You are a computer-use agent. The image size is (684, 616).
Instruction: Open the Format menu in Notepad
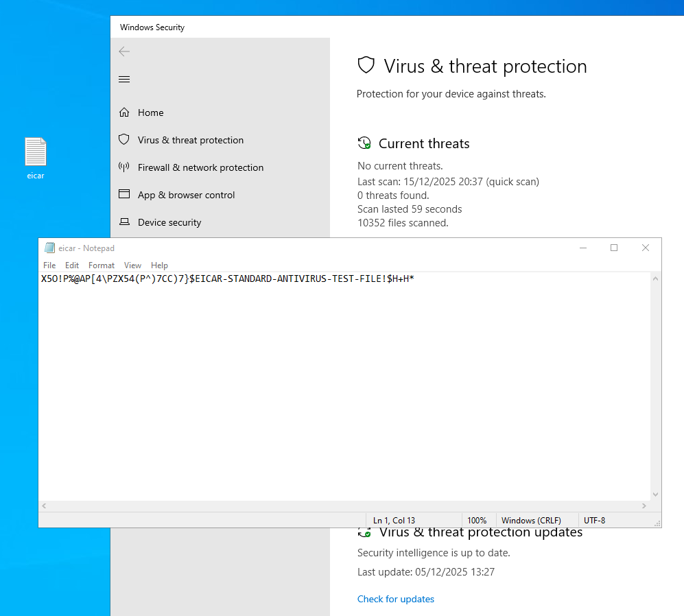click(x=102, y=265)
